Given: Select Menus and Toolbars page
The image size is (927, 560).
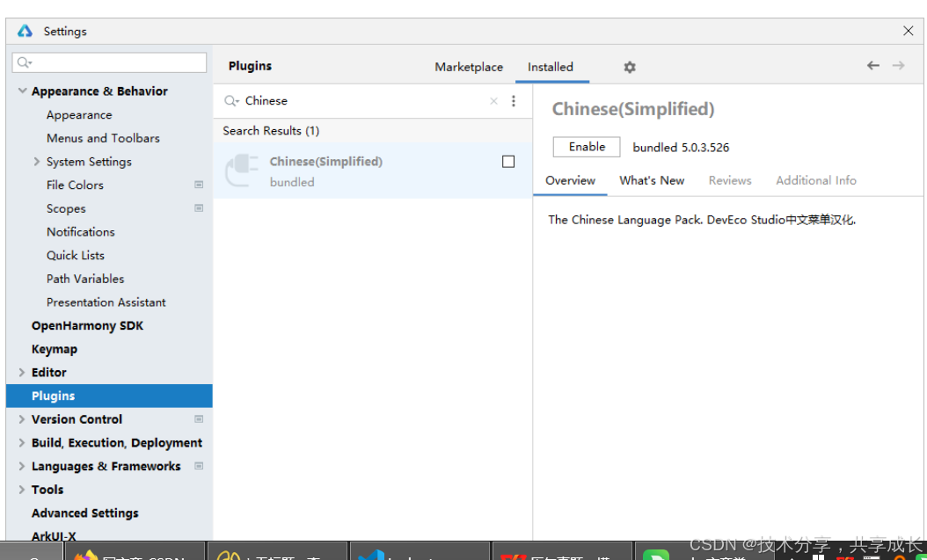Looking at the screenshot, I should (x=103, y=138).
